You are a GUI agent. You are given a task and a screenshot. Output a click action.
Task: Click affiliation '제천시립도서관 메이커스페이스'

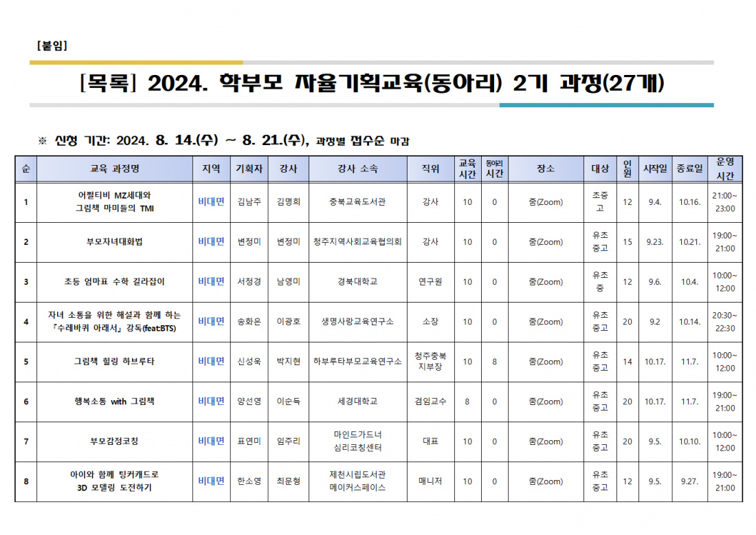coord(358,481)
